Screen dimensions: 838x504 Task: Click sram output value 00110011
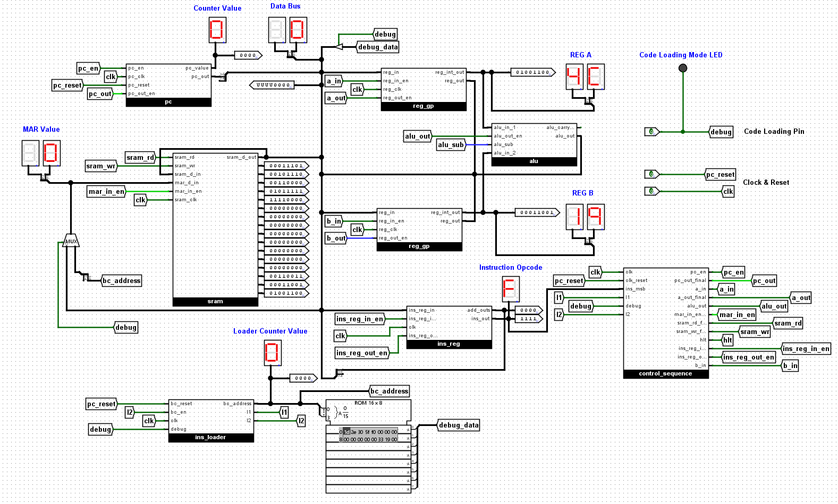[x=286, y=276]
